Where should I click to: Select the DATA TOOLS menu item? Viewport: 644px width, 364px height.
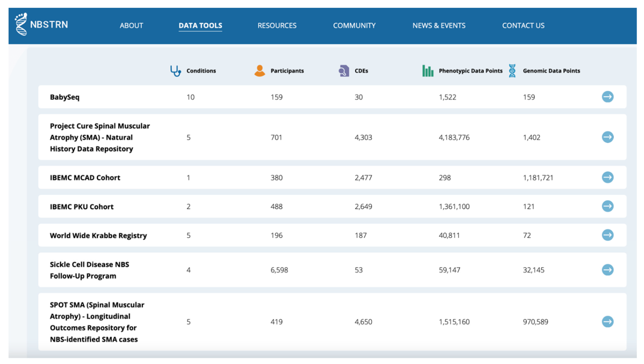coord(200,26)
